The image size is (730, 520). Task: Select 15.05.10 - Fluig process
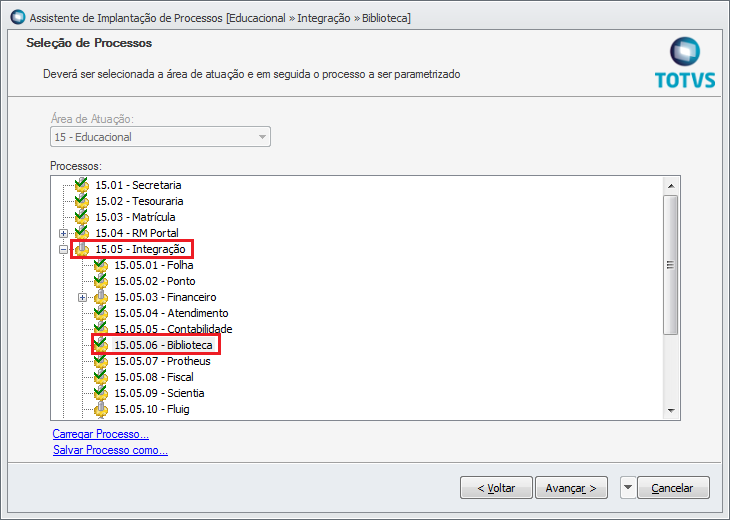point(152,409)
